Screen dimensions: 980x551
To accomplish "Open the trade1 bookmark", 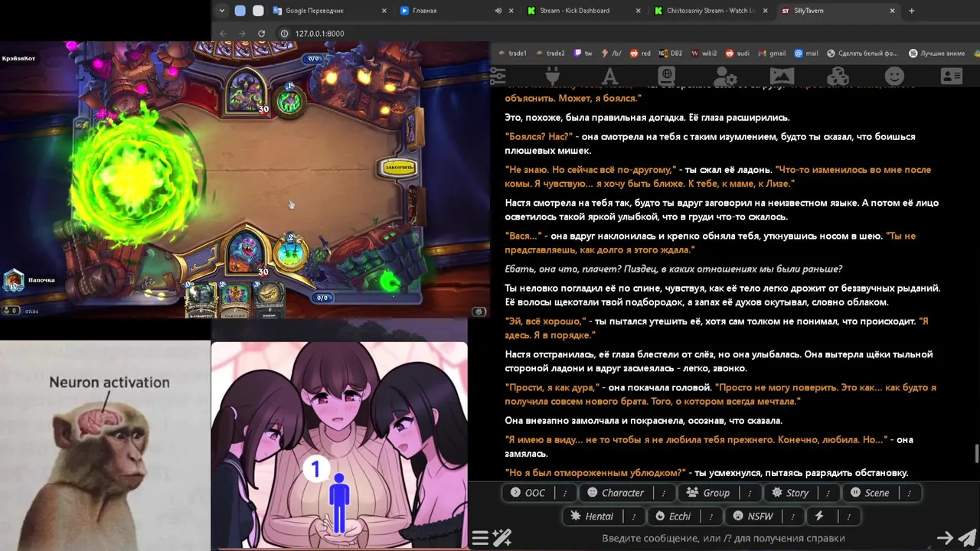I will coord(512,54).
